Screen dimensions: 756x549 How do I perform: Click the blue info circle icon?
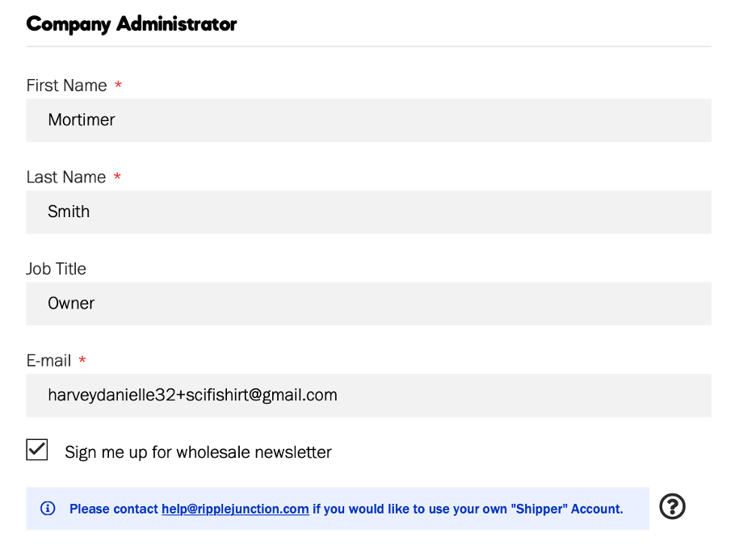(x=48, y=509)
